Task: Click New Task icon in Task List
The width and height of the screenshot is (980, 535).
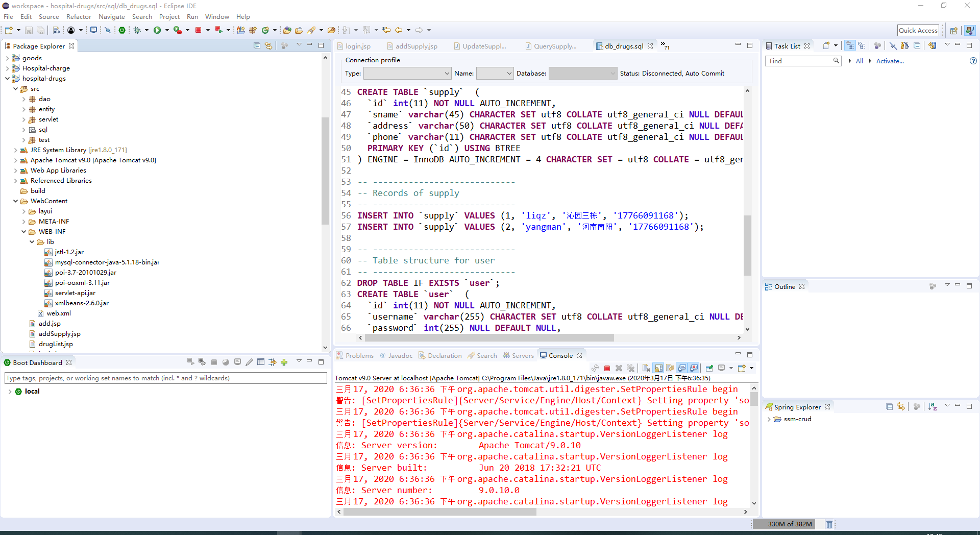Action: click(826, 46)
